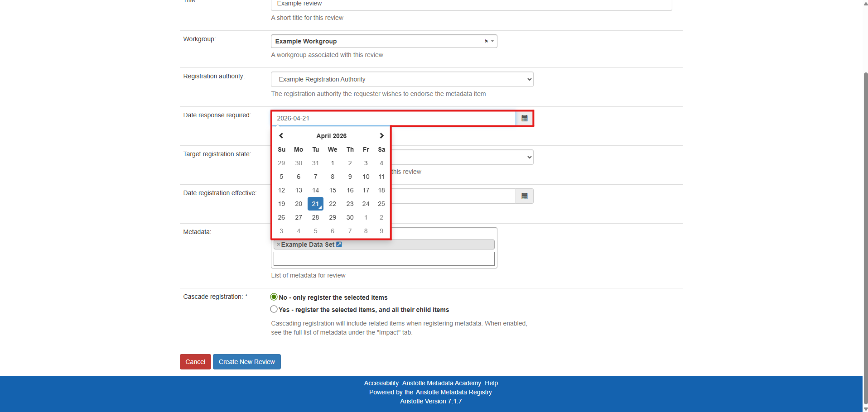868x412 pixels.
Task: Expand the Workgroup dropdown arrow
Action: tap(492, 41)
